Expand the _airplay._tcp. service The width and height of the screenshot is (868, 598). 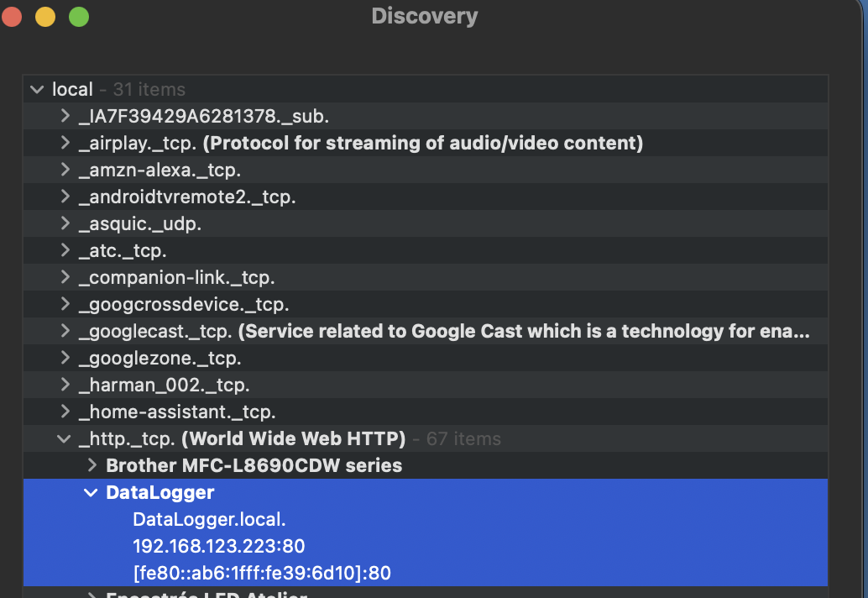point(65,143)
